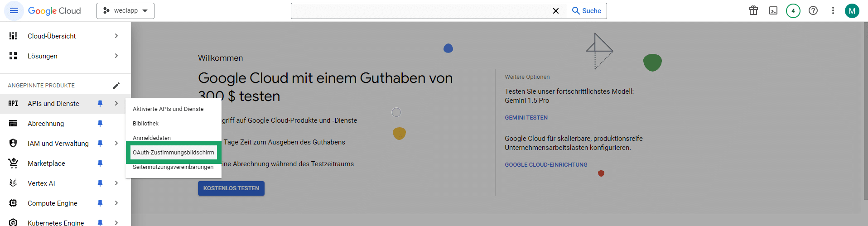The image size is (868, 226).
Task: Click the KOSTENLOS TESTEN button
Action: point(231,188)
